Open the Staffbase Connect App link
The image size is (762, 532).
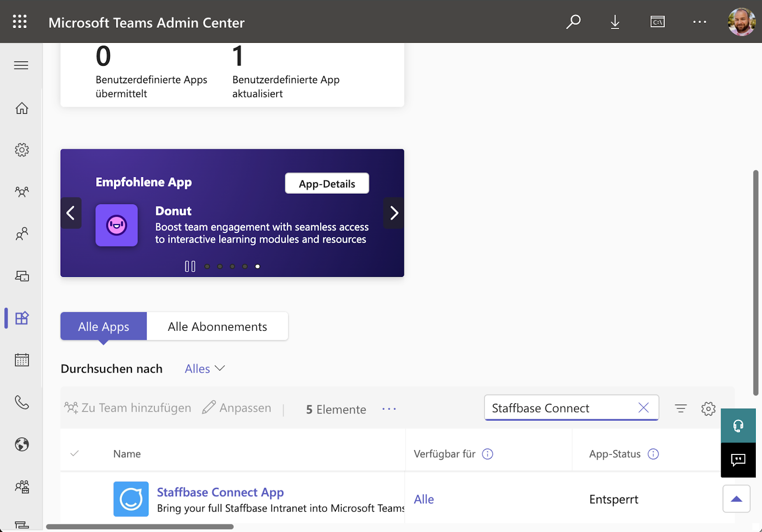(x=221, y=492)
